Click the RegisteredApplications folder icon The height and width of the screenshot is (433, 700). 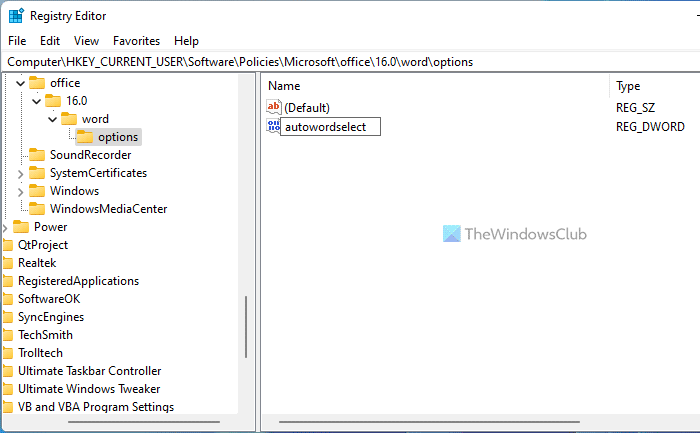[x=8, y=281]
